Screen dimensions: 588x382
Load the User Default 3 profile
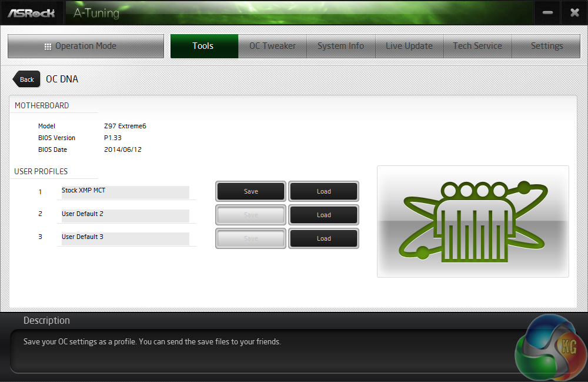click(323, 238)
